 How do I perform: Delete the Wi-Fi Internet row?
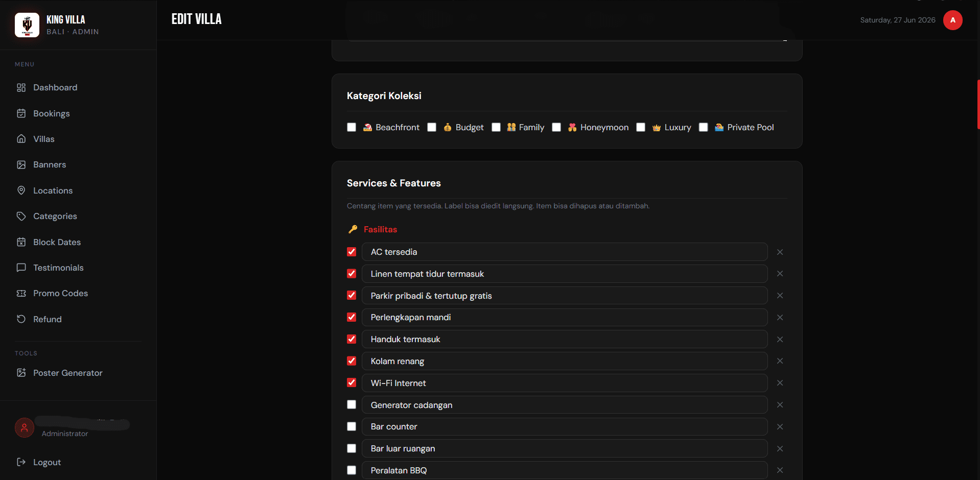tap(780, 383)
